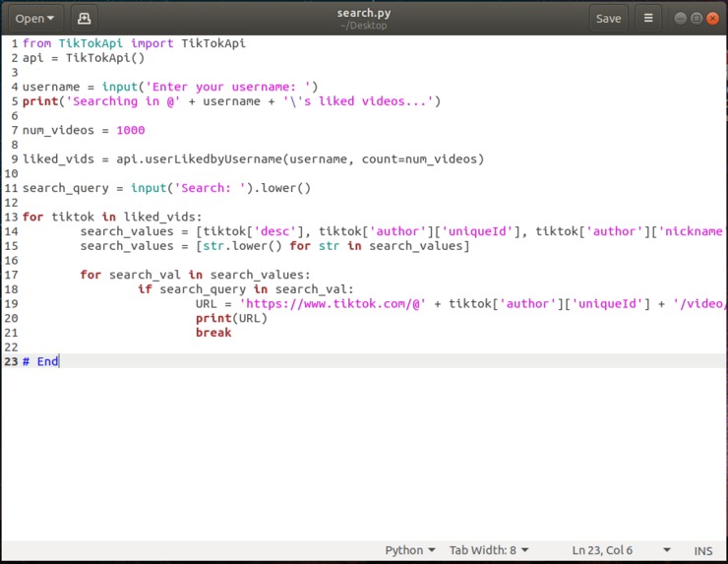Expand the dropdown arrow beside line position
This screenshot has width=728, height=564.
pyautogui.click(x=667, y=550)
